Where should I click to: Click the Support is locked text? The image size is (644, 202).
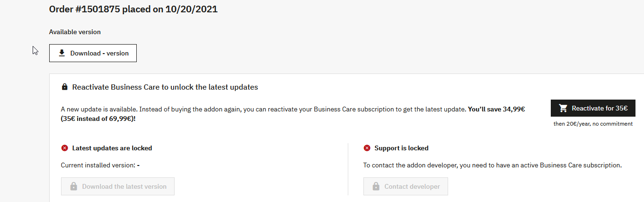[401, 148]
